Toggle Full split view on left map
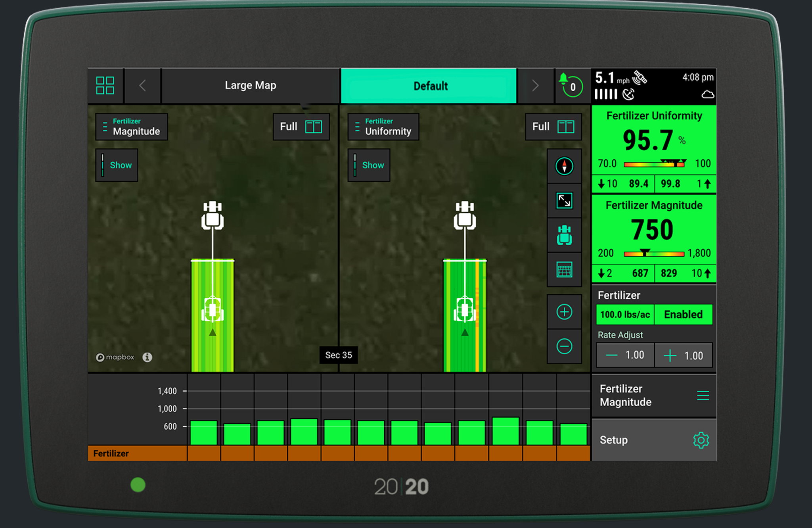The width and height of the screenshot is (812, 528). 301,127
